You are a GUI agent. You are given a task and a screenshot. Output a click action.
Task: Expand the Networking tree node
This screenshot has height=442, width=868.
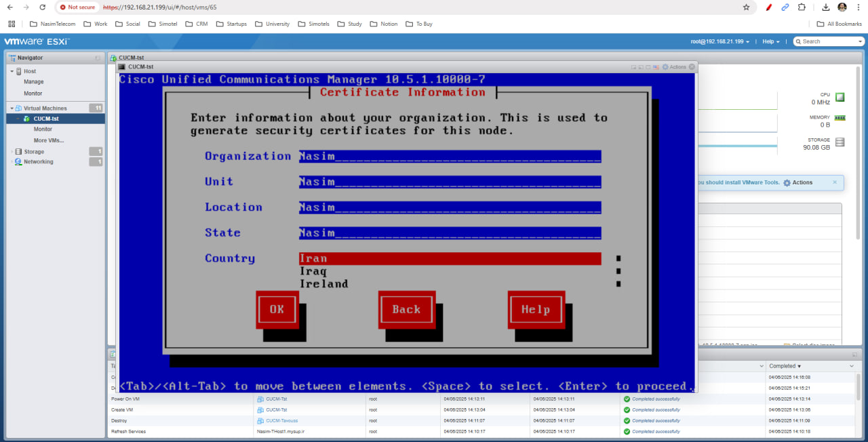[12, 162]
